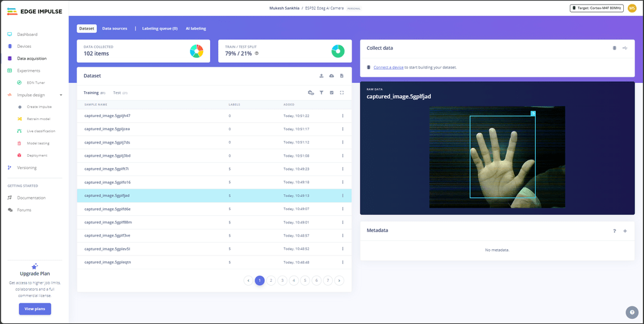The image size is (644, 324).
Task: Click the bounding box label 5 tag
Action: [x=533, y=113]
